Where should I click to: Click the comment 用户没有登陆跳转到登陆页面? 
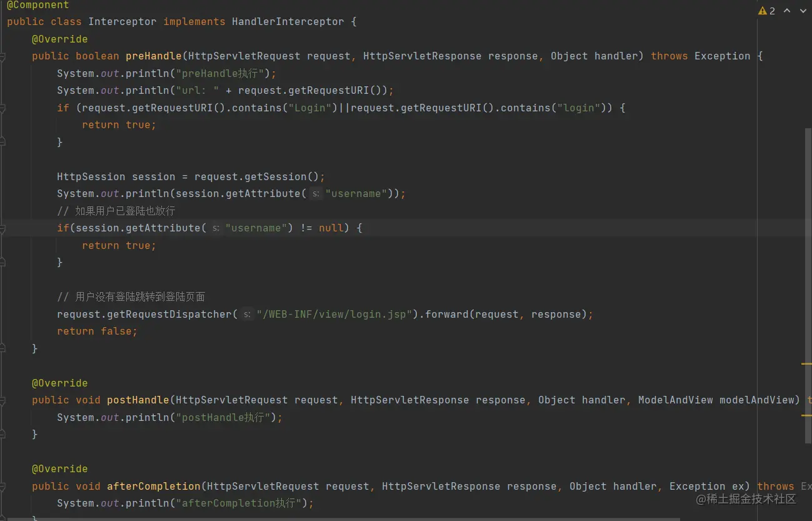(x=131, y=297)
